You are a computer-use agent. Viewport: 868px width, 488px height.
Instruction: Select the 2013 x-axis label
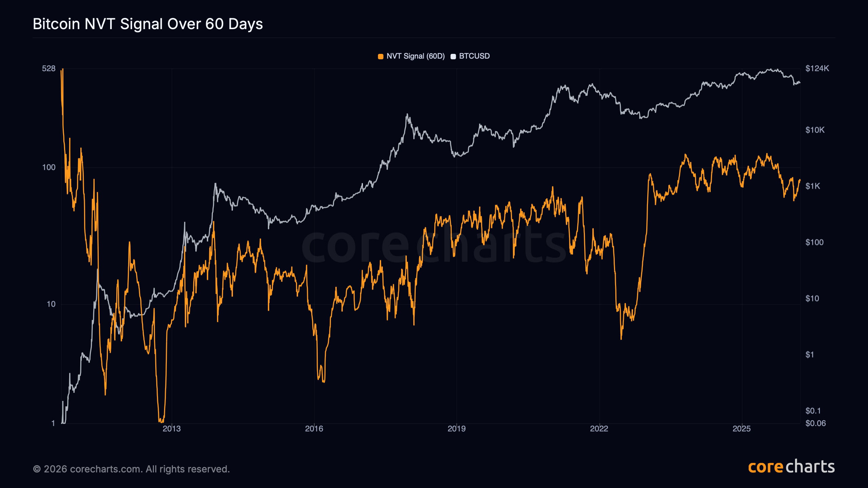[x=172, y=429]
